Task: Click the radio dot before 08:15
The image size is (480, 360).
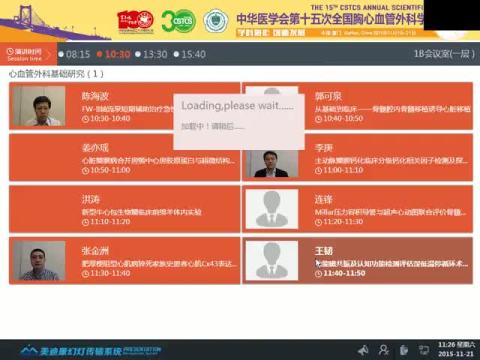Action: [61, 54]
